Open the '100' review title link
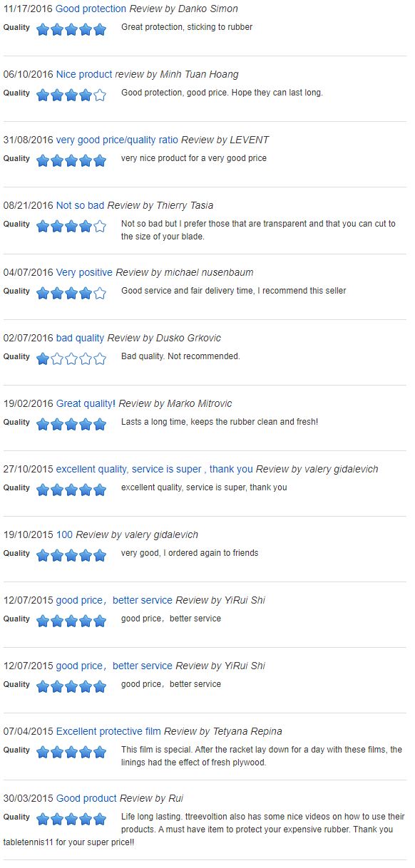 pyautogui.click(x=64, y=534)
